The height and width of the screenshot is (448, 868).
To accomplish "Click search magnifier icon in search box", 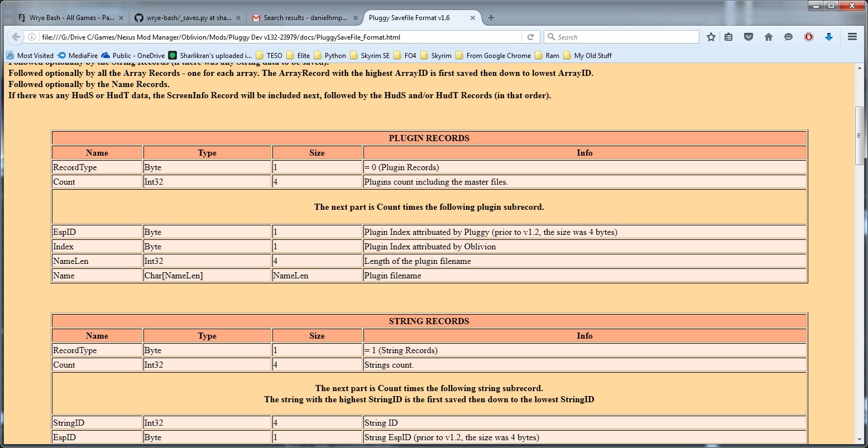I will (552, 37).
